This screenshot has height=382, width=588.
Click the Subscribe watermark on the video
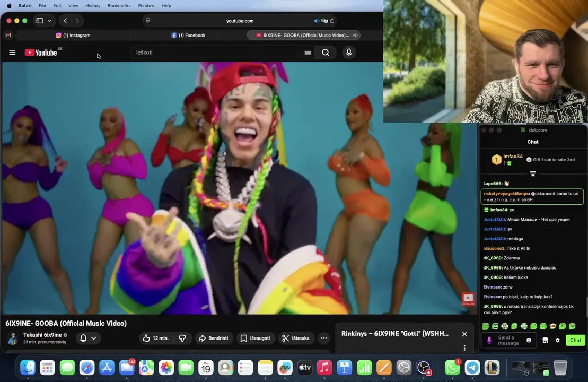(468, 299)
